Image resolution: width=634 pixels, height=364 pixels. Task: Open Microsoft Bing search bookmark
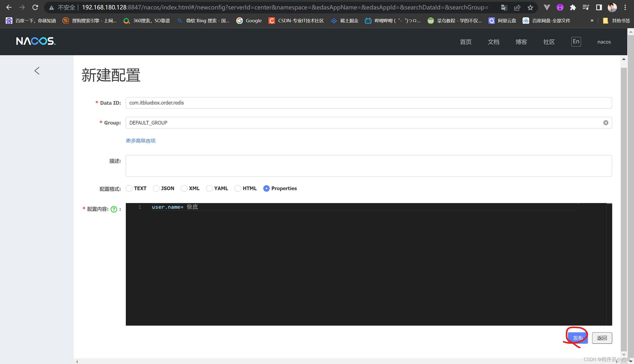coord(203,21)
